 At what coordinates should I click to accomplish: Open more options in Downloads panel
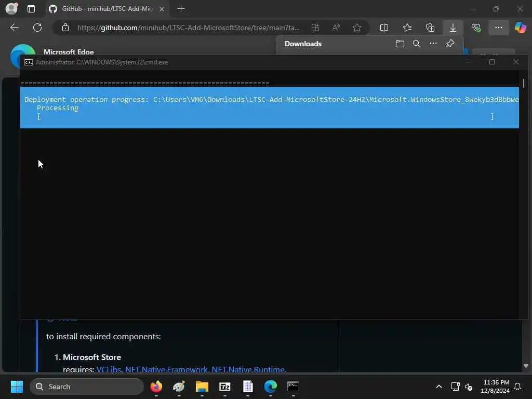click(433, 44)
